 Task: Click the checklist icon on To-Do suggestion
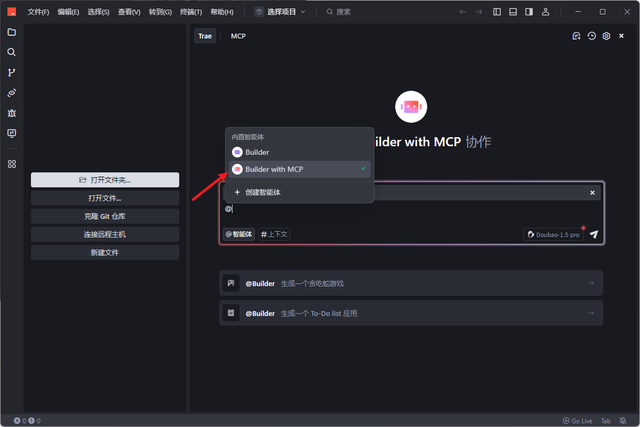(x=231, y=313)
